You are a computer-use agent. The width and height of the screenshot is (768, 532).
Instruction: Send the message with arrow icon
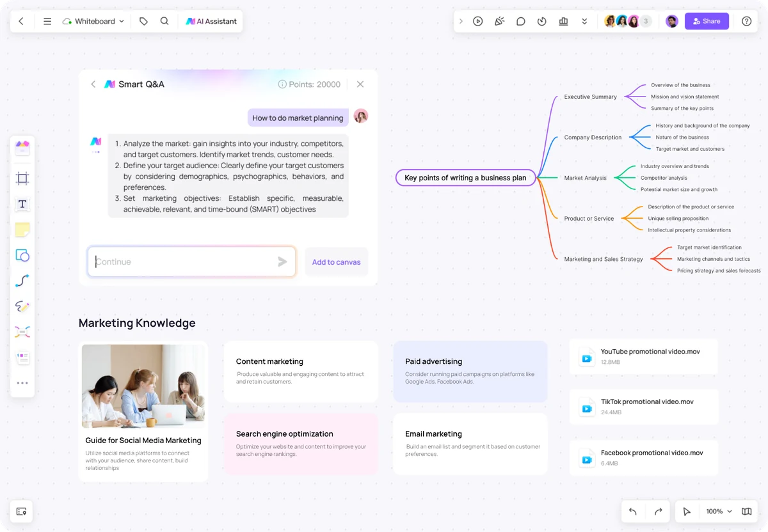(282, 262)
